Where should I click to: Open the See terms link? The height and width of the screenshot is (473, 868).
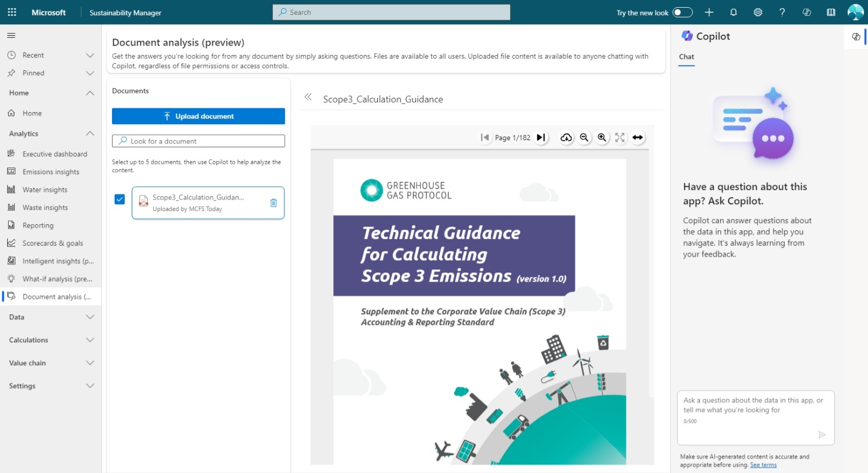point(763,465)
